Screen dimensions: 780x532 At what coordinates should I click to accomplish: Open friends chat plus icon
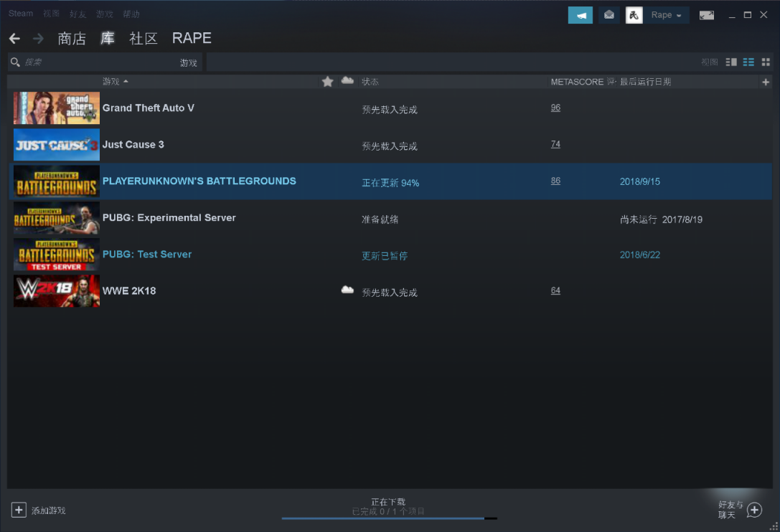tap(754, 510)
